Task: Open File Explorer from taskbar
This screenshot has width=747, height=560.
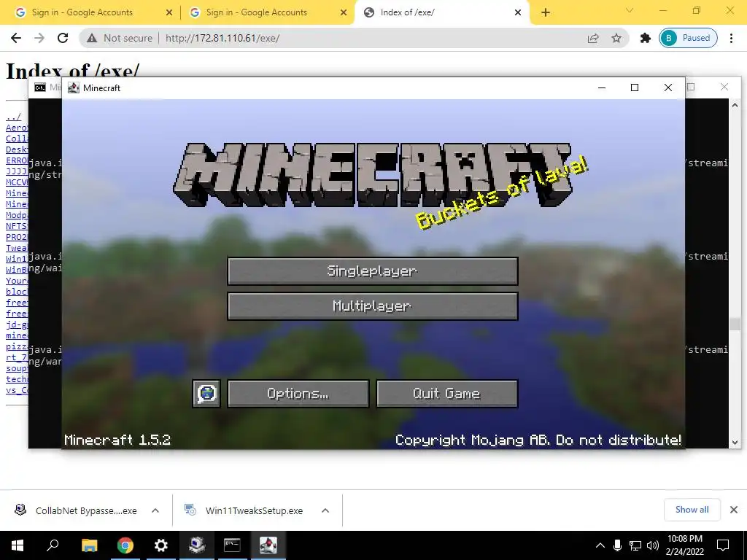Action: click(x=89, y=545)
